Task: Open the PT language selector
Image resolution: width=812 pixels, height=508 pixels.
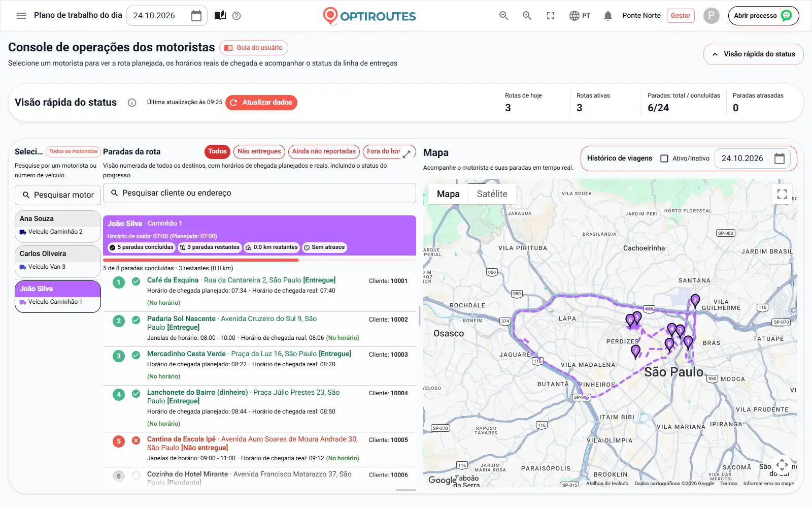Action: tap(580, 16)
